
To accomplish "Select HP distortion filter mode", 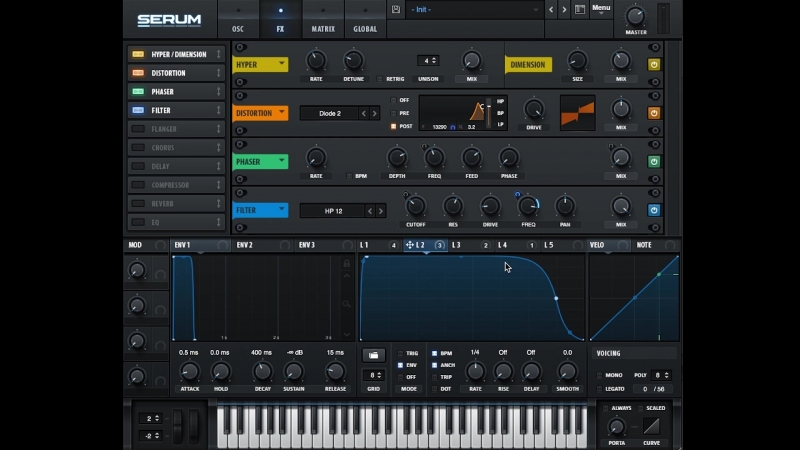I will pyautogui.click(x=501, y=102).
